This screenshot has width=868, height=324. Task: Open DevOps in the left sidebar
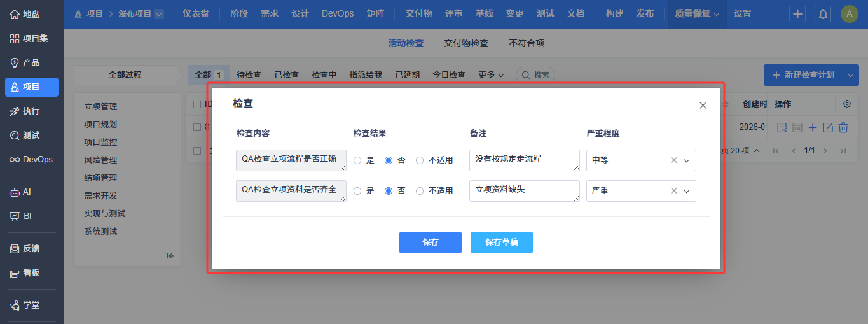(31, 159)
